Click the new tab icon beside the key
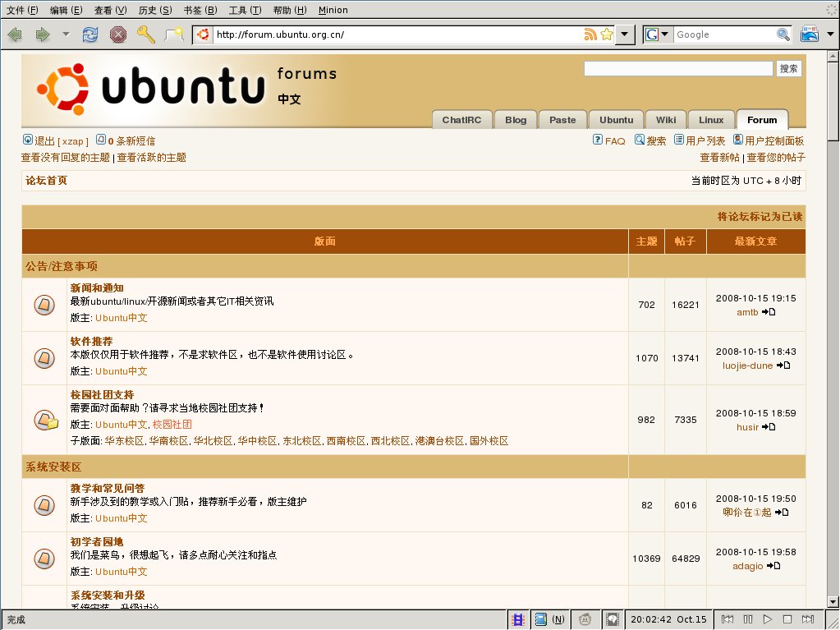 pos(173,34)
